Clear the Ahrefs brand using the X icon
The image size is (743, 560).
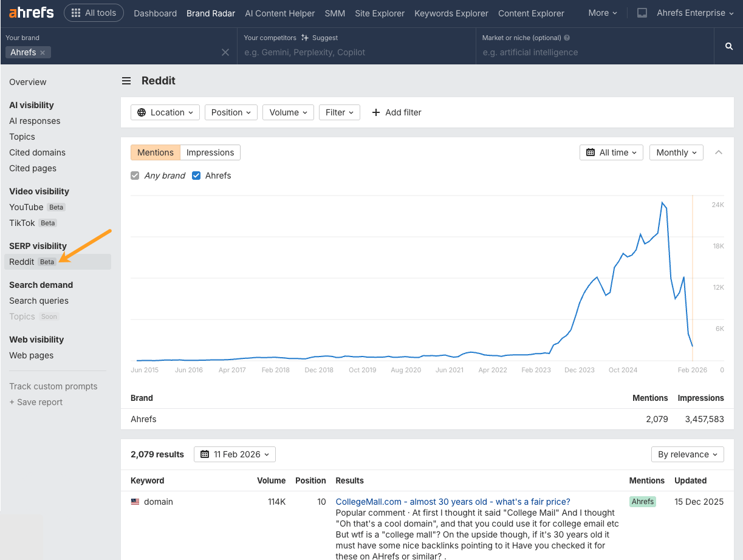(43, 52)
